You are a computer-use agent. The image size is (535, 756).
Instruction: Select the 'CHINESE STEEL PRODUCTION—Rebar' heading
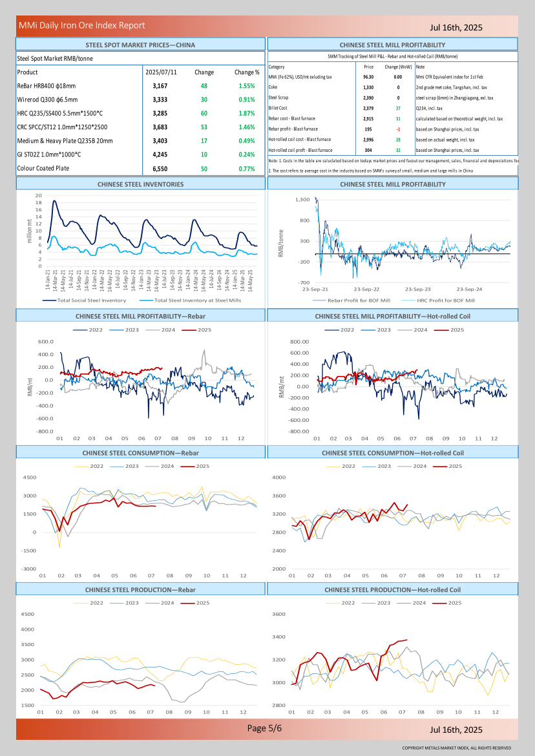140,590
